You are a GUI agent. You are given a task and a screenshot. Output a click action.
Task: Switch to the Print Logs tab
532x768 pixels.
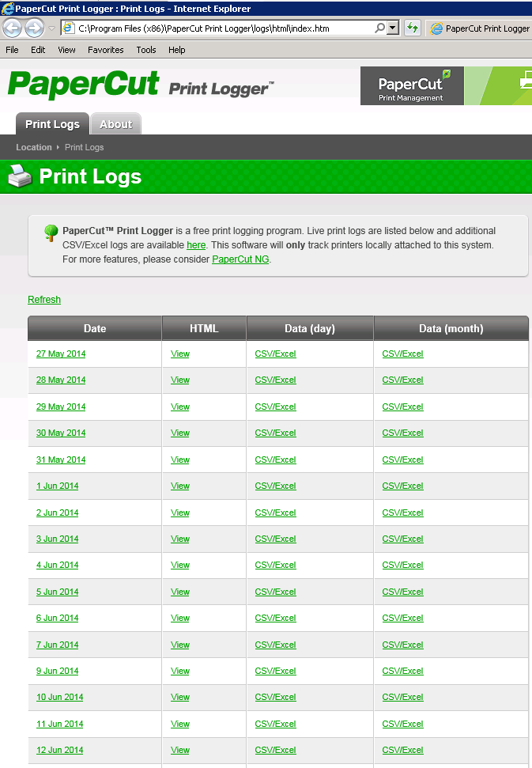tap(52, 124)
